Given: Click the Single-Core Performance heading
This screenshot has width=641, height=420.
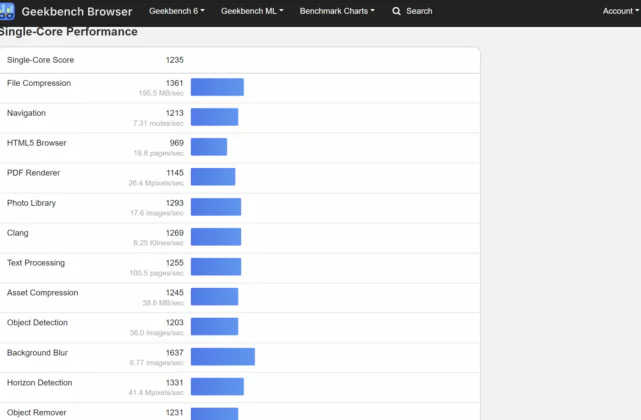Looking at the screenshot, I should coord(68,32).
